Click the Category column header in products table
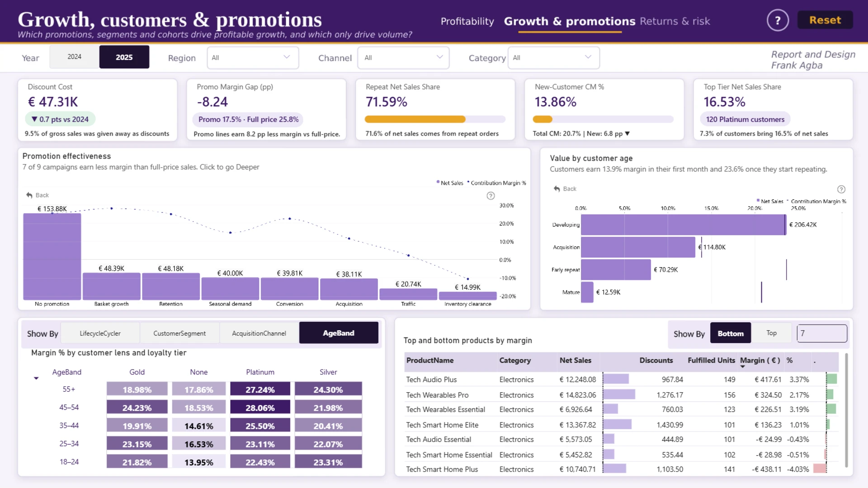This screenshot has height=488, width=868. pos(515,360)
